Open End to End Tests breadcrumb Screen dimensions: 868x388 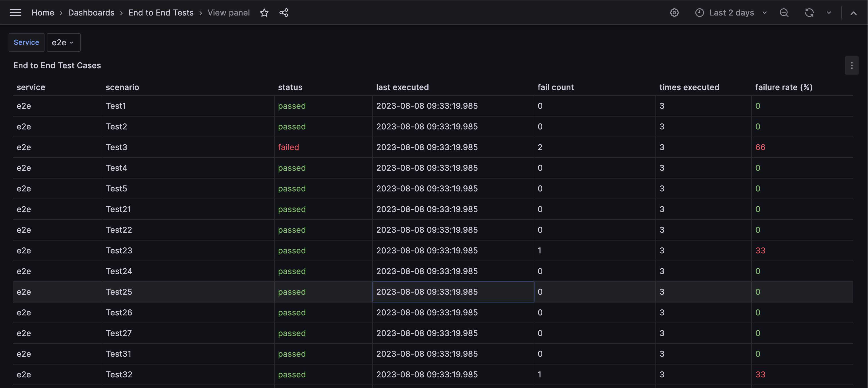coord(161,13)
